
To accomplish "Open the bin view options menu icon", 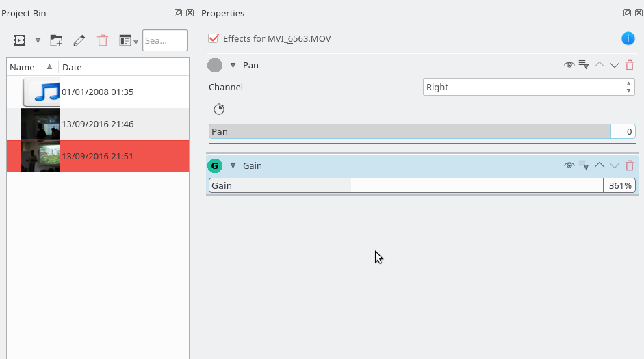I will [128, 40].
